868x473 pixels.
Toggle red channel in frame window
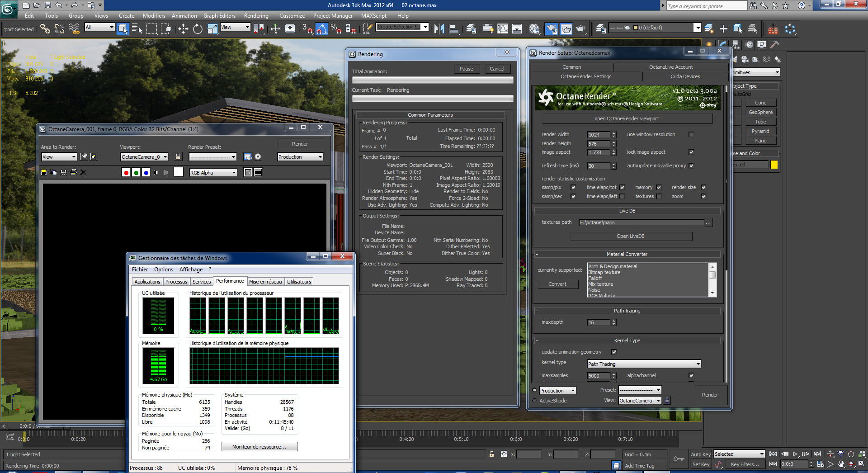click(x=126, y=172)
